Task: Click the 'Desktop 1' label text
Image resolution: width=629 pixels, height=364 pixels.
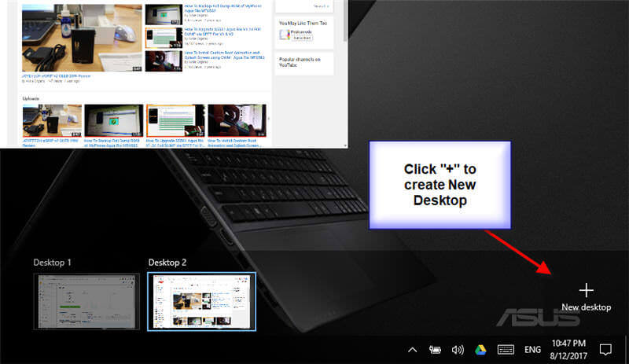Action: click(52, 263)
